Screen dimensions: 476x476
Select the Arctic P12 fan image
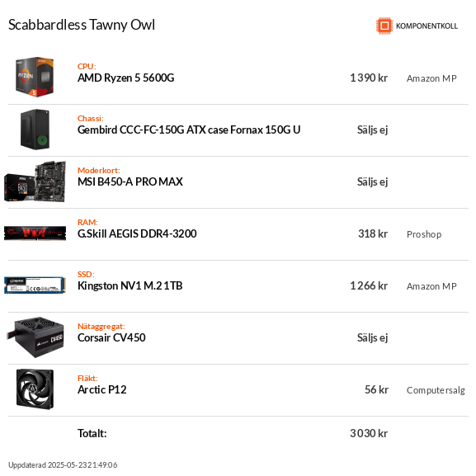pyautogui.click(x=35, y=389)
